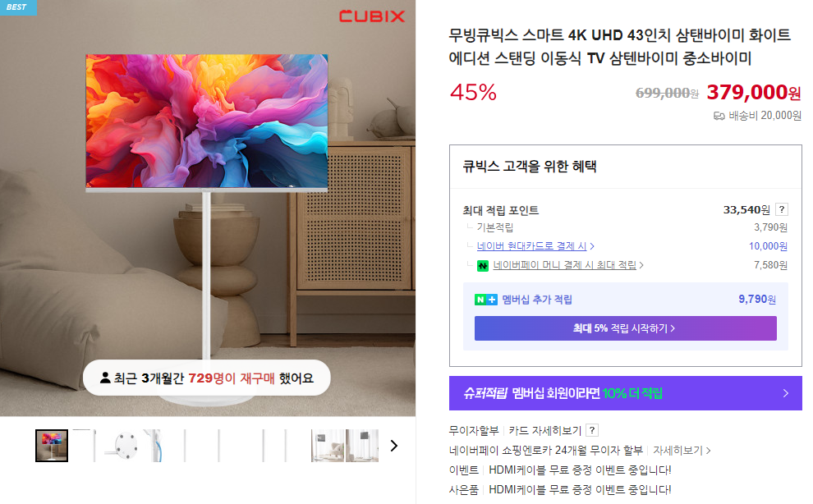The width and height of the screenshot is (813, 504).
Task: Click the BEST badge on product image
Action: (x=18, y=7)
